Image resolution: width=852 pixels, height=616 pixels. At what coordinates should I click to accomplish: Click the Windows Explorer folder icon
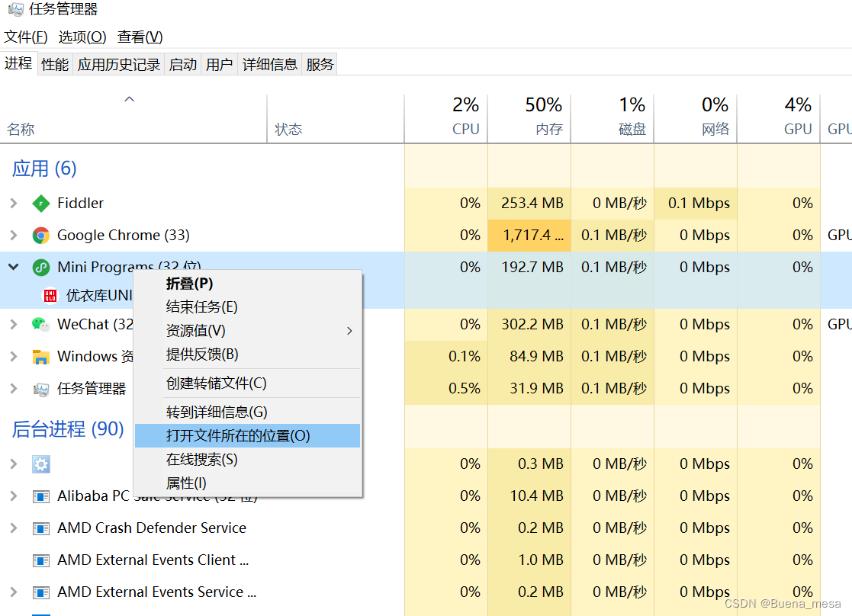[40, 356]
